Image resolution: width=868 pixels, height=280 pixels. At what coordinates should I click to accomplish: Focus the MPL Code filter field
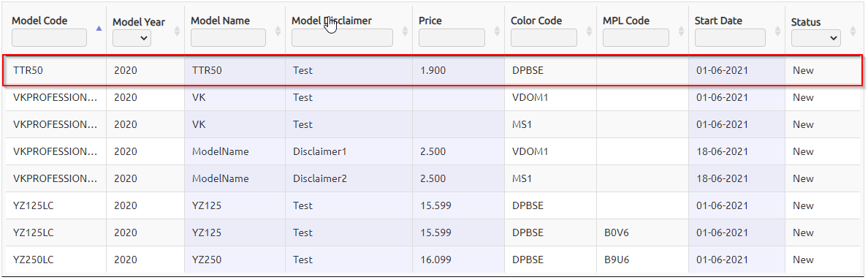pos(636,37)
